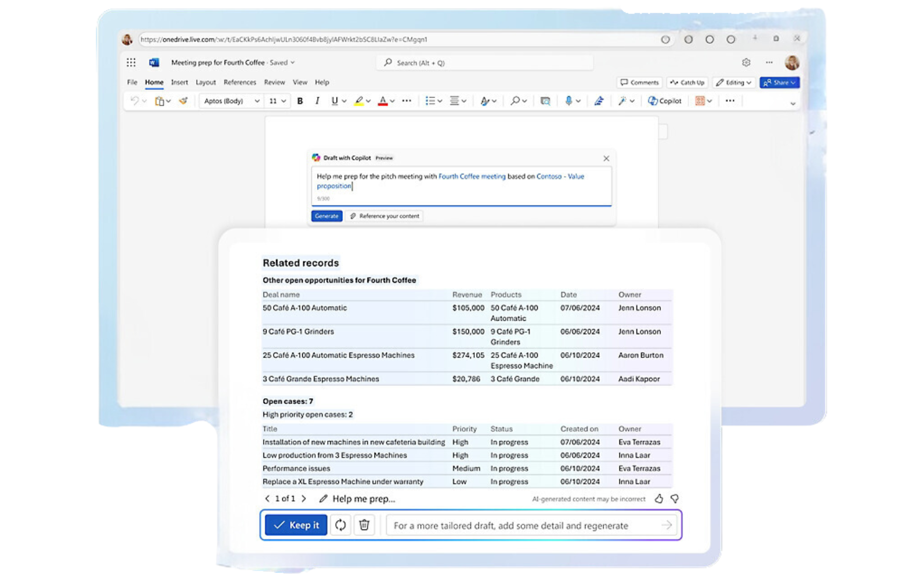
Task: Insert a bulleted list
Action: coord(430,101)
